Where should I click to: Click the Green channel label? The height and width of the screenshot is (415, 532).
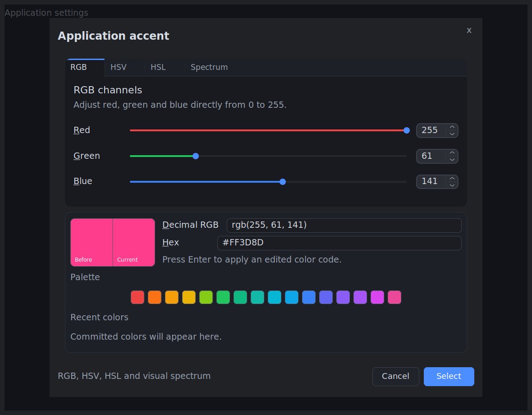(x=87, y=156)
